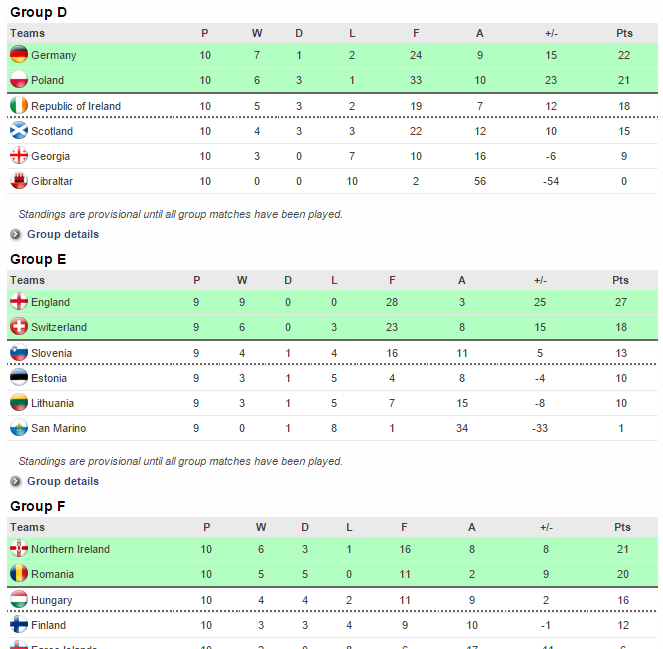Click the Northern Ireland flag icon
This screenshot has height=649, width=663.
click(x=18, y=549)
